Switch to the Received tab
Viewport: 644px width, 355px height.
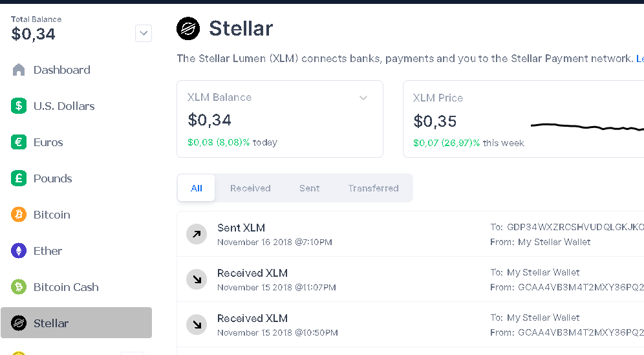250,188
